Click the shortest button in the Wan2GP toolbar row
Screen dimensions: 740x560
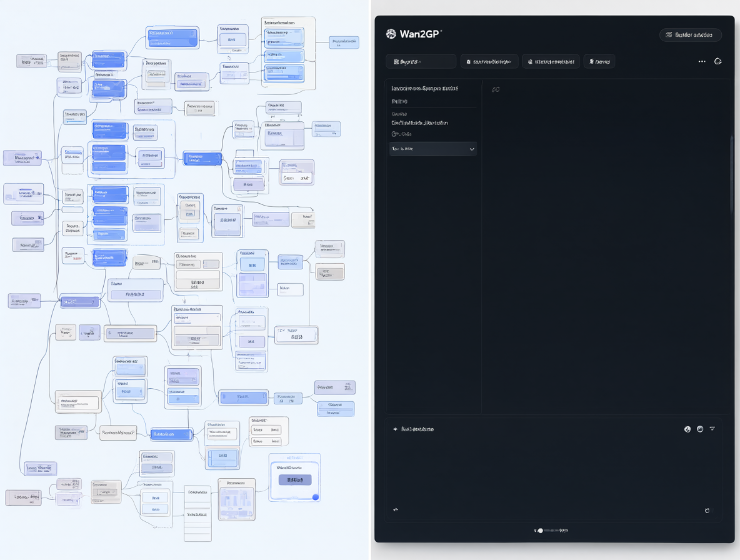[599, 61]
